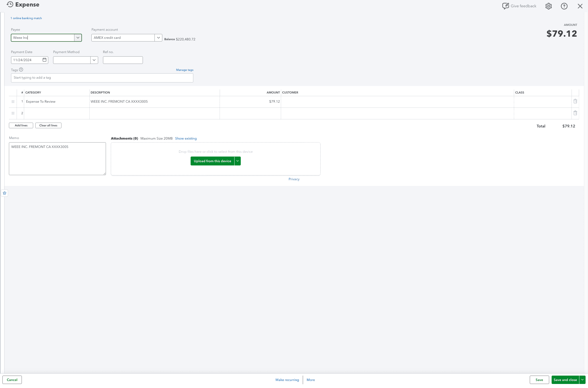Open the Manage tags link
Viewport: 588px width, 388px height.
coord(184,70)
